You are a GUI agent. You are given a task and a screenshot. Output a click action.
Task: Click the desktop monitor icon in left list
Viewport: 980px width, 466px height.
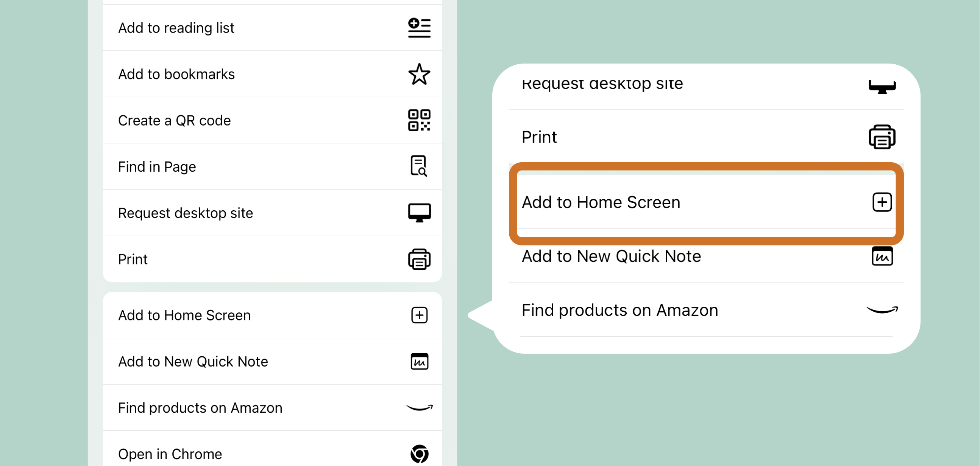[419, 213]
